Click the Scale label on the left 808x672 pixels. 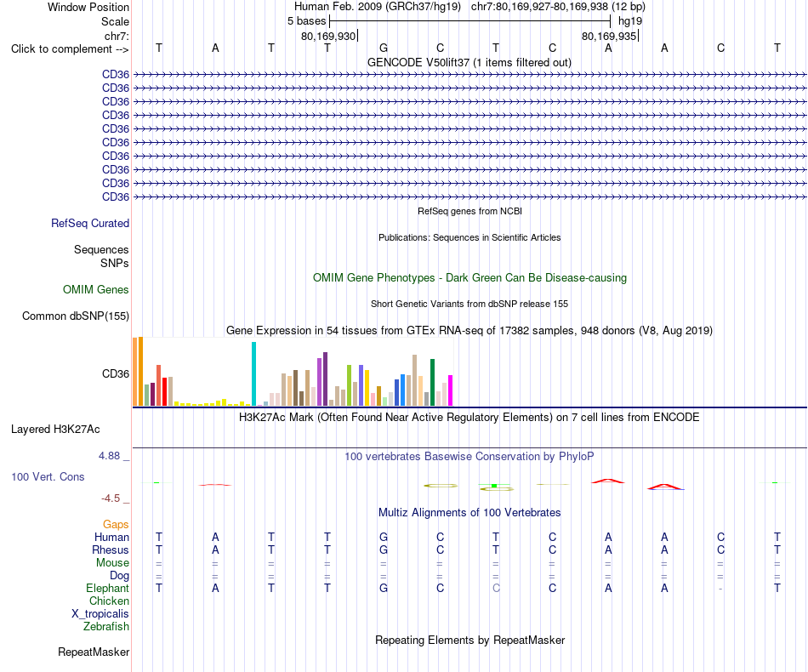115,21
